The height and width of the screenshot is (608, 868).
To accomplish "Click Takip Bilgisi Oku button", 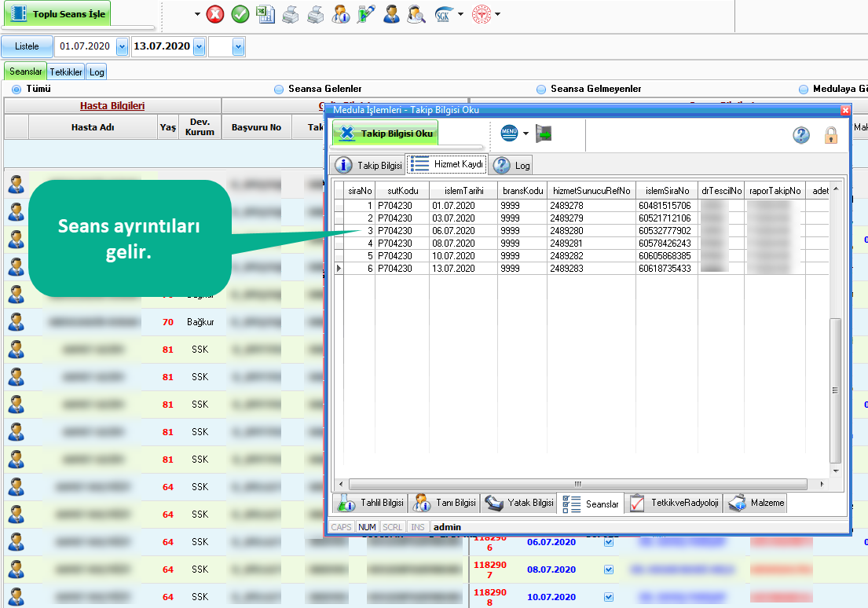I will pyautogui.click(x=385, y=133).
